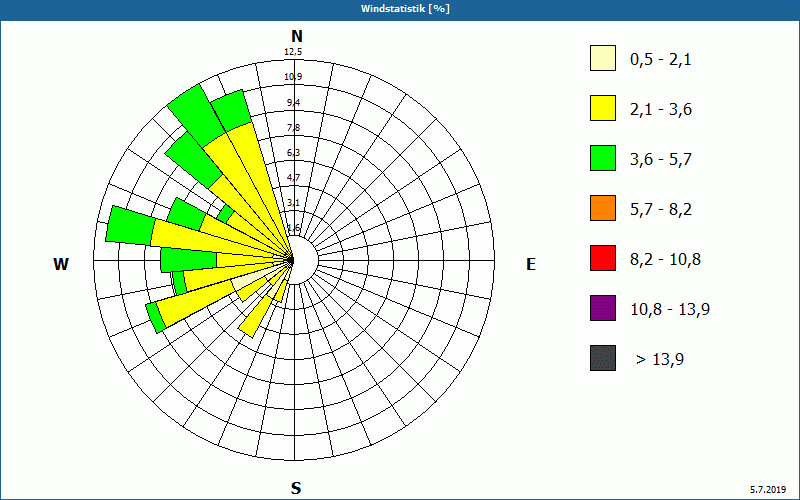Click the 7,8 axis scale value
This screenshot has width=800, height=500.
[x=293, y=128]
